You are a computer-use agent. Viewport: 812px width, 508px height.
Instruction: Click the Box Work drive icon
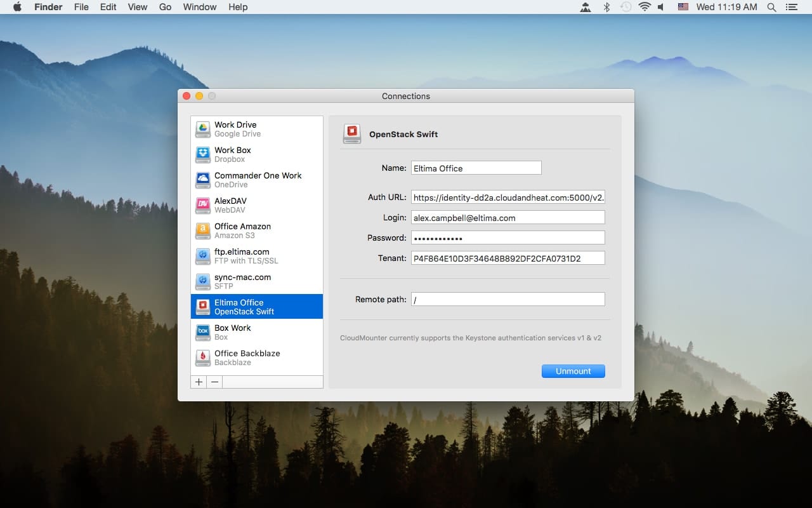[202, 332]
